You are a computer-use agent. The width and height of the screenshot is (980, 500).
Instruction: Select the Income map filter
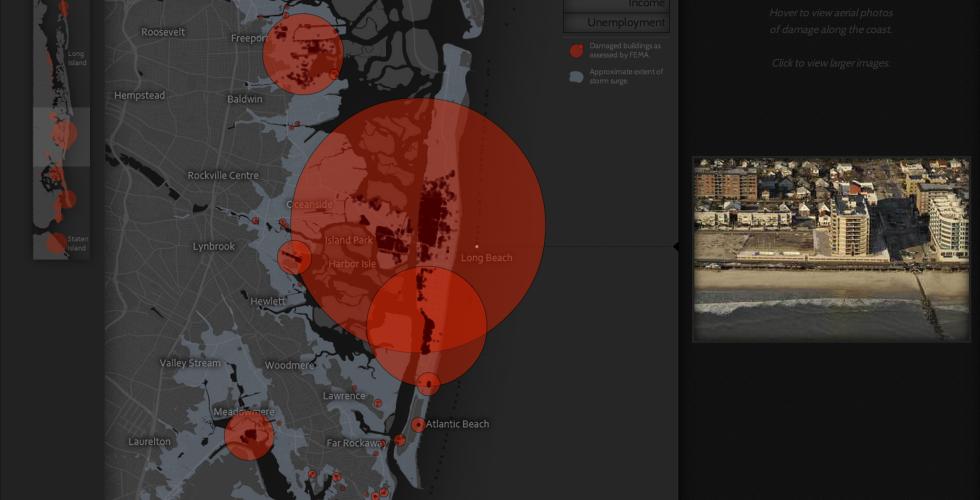(616, 5)
